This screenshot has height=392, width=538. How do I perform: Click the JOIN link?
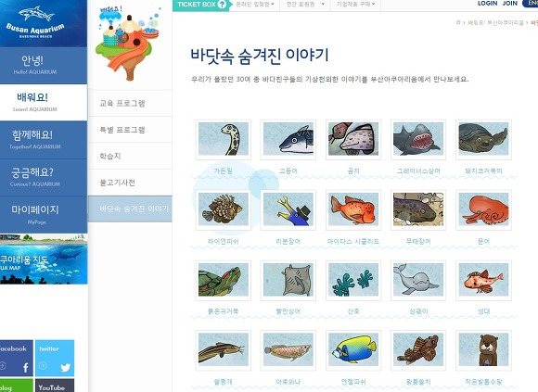pos(510,4)
